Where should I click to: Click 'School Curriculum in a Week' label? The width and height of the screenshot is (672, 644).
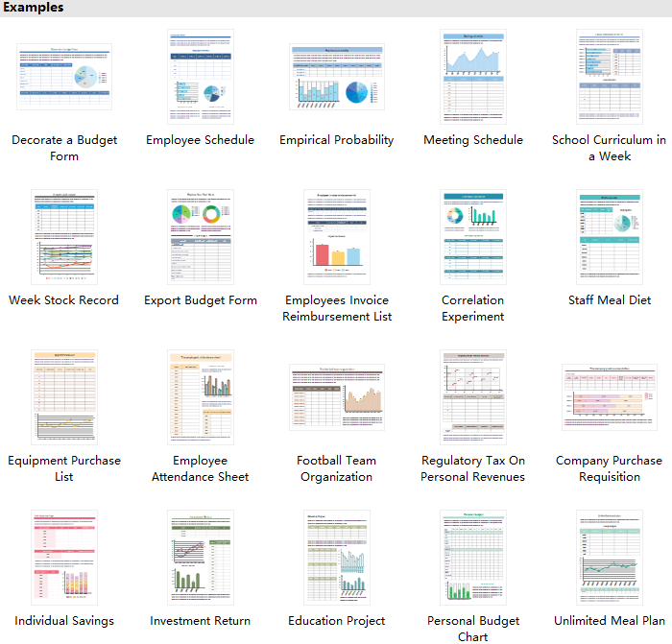[x=609, y=148]
